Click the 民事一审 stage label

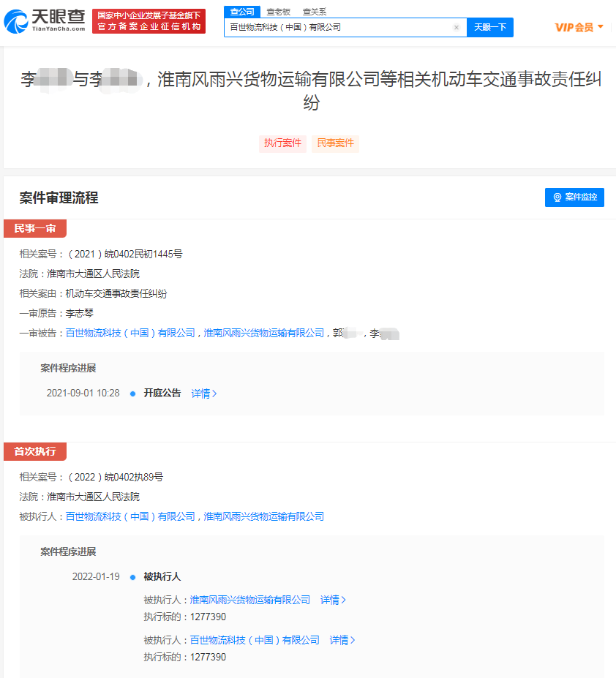pyautogui.click(x=35, y=228)
